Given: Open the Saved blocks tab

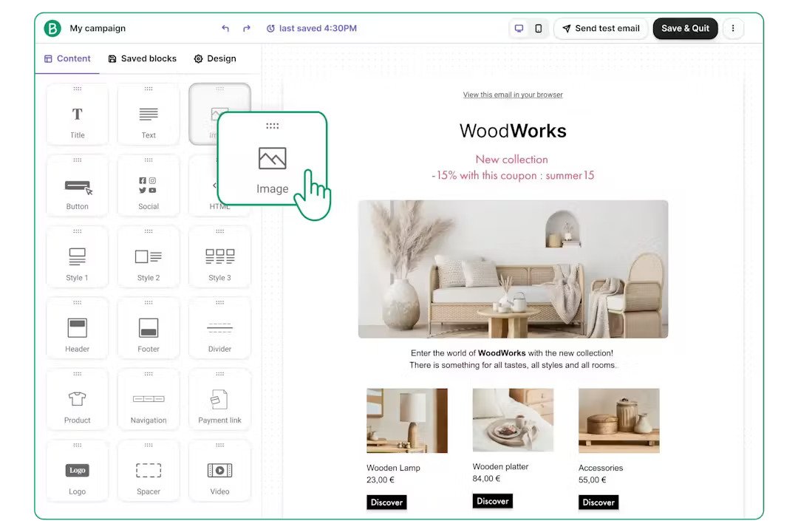Looking at the screenshot, I should 143,58.
